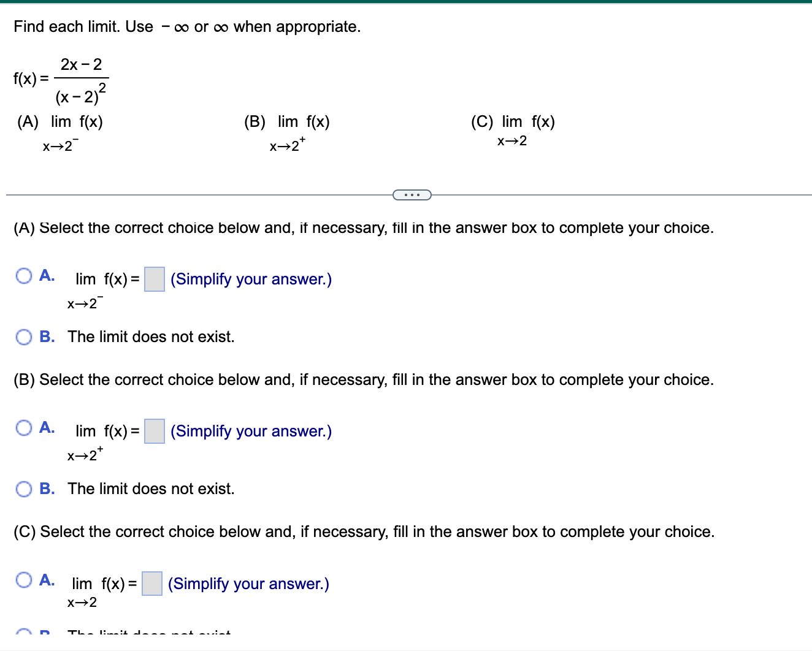This screenshot has width=812, height=651.
Task: Select choice B for part (B)
Action: 24,489
